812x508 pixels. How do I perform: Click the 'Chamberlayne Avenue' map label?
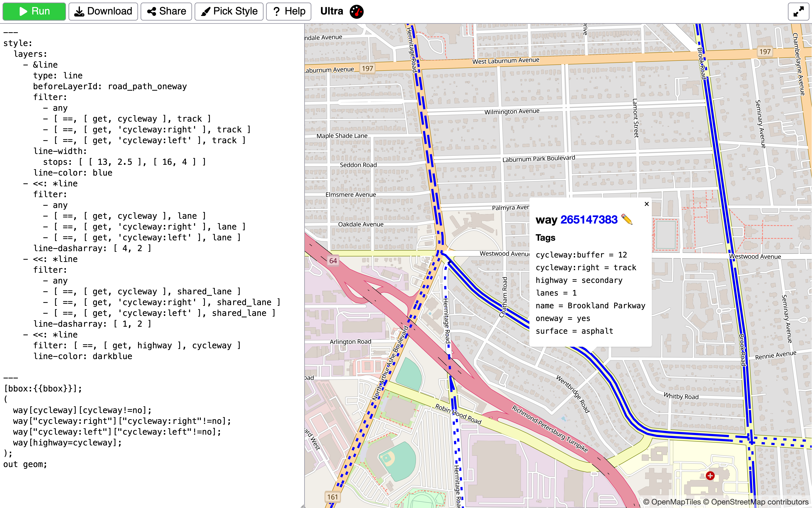799,64
